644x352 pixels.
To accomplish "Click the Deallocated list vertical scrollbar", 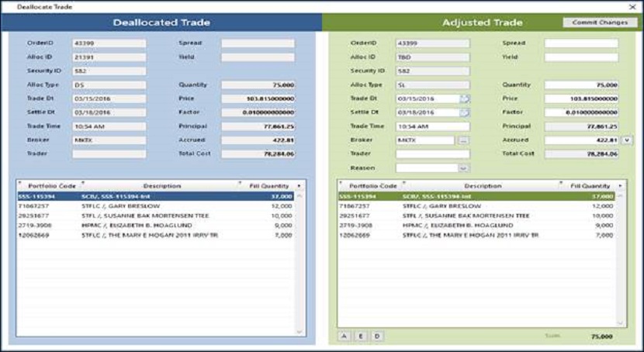I will point(299,264).
